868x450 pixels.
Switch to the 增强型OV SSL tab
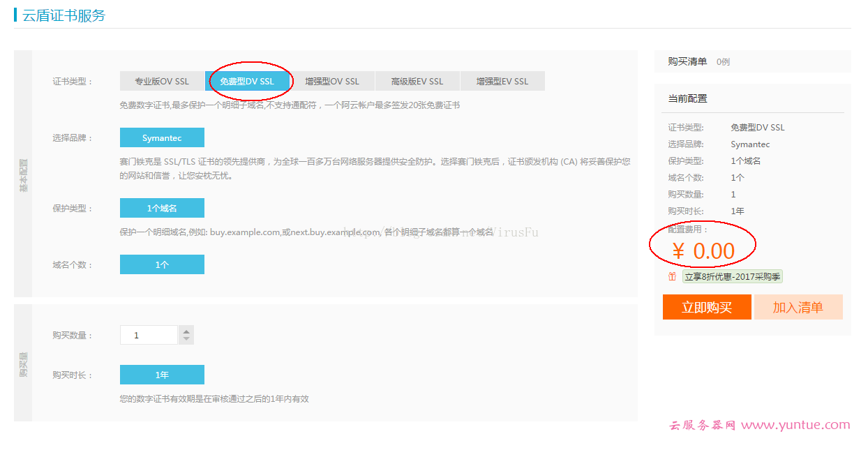coord(334,80)
